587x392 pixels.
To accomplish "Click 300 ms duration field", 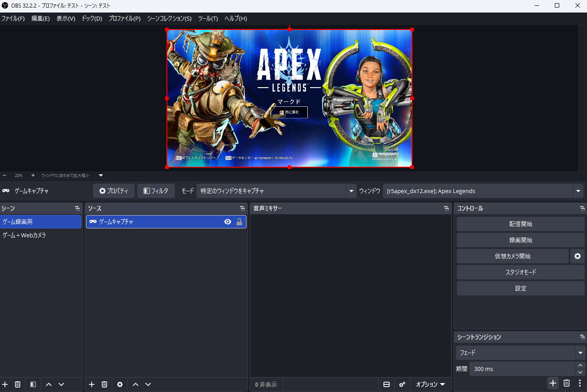I will [x=522, y=369].
